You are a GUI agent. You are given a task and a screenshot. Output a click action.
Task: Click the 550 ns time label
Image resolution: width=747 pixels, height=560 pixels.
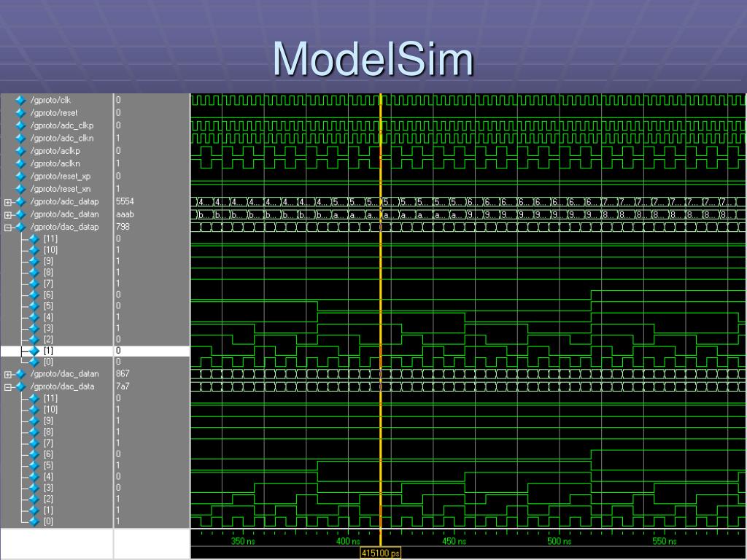click(665, 542)
